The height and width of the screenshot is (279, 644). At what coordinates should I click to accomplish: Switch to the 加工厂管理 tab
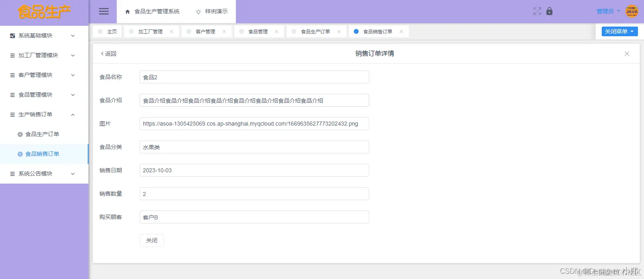click(151, 31)
